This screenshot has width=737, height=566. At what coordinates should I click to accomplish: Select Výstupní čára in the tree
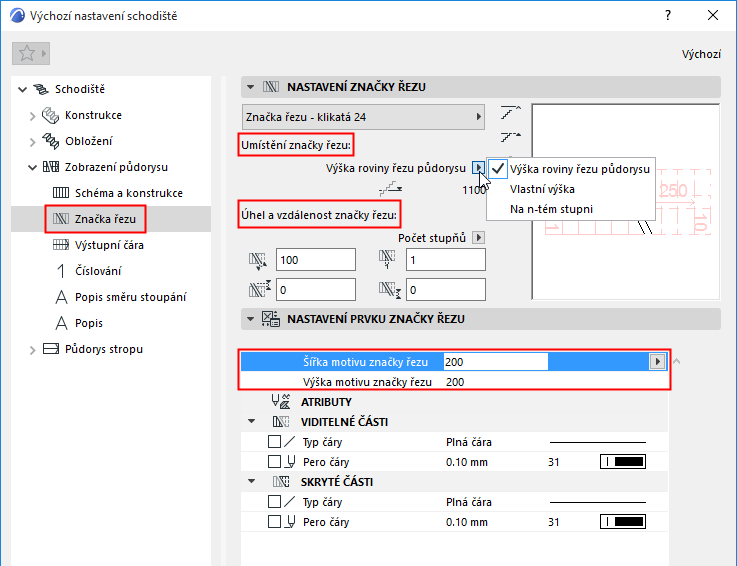[x=109, y=245]
